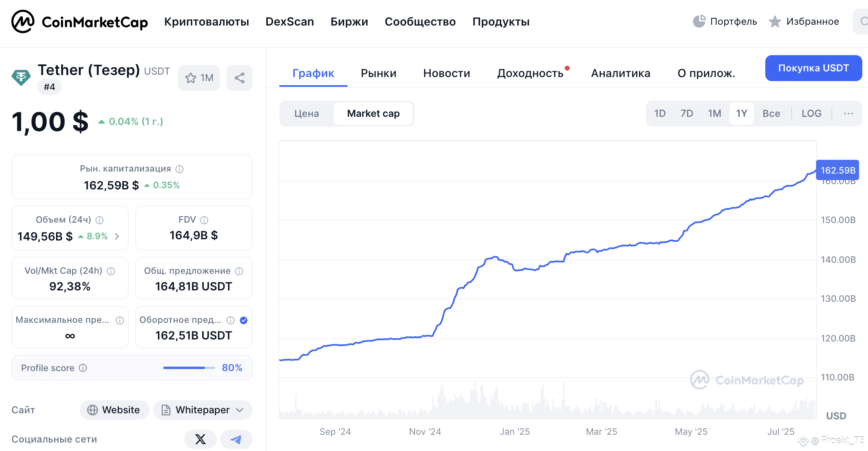
Task: Open info icon next to Объем (24ч)
Action: (99, 220)
